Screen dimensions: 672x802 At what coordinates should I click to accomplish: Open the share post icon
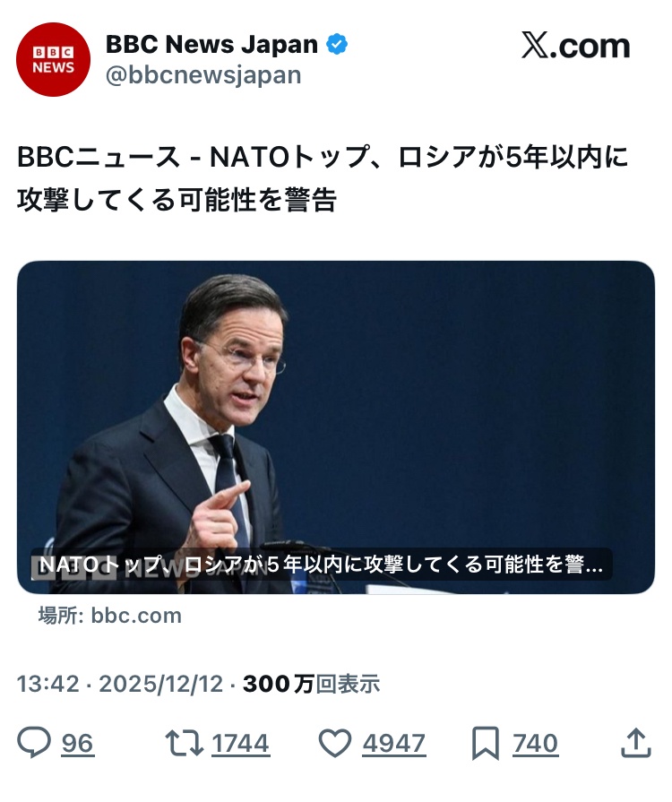tap(634, 742)
